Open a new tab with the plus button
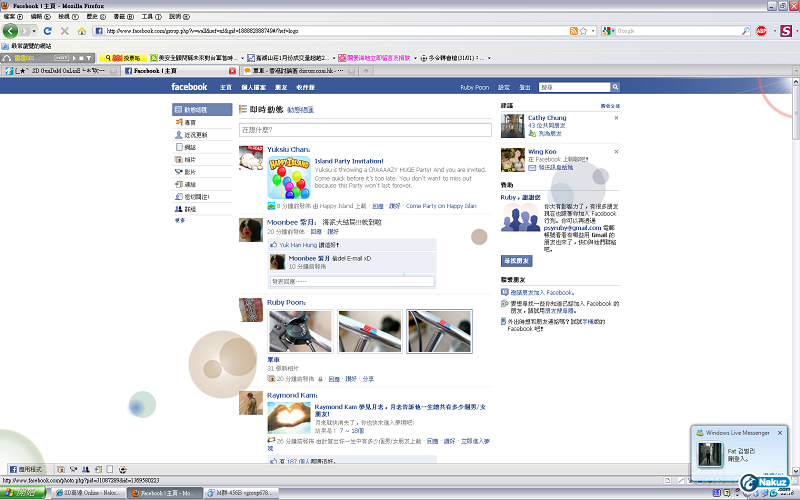Viewport: 800px width, 500px height. coord(366,71)
